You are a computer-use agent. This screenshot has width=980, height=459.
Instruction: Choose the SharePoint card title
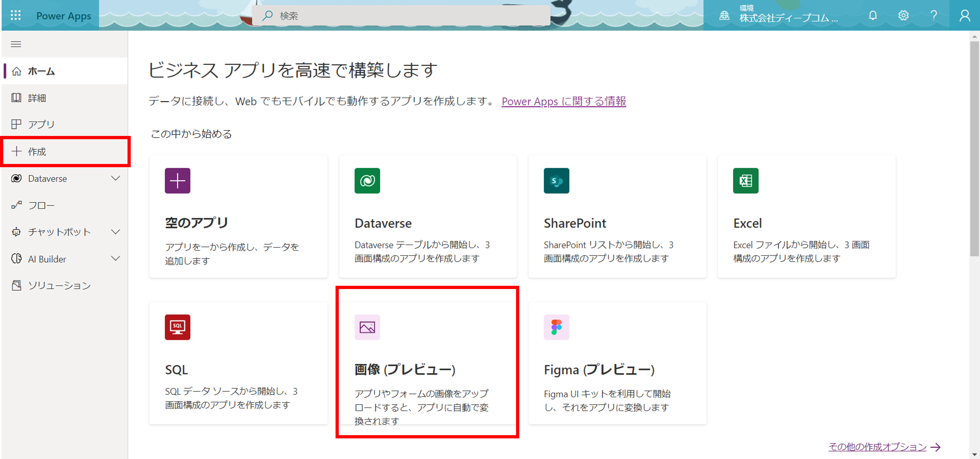point(575,223)
